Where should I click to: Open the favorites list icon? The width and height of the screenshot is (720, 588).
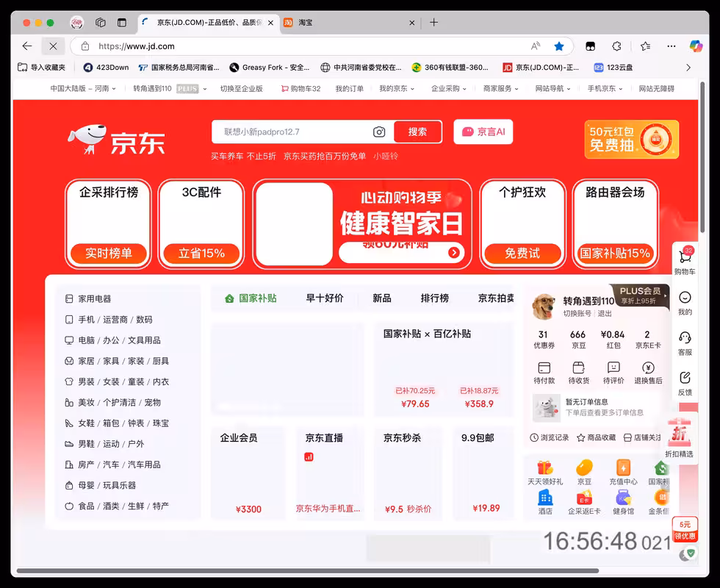pos(645,46)
